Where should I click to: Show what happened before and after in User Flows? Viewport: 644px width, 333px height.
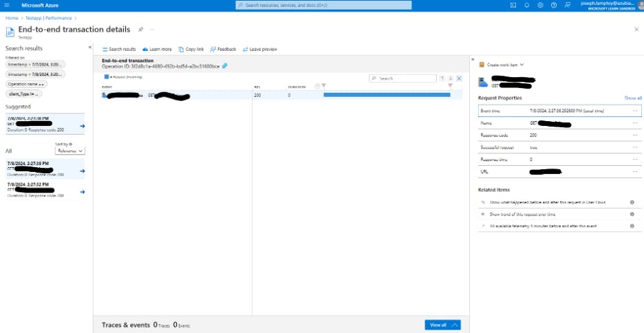tap(547, 202)
